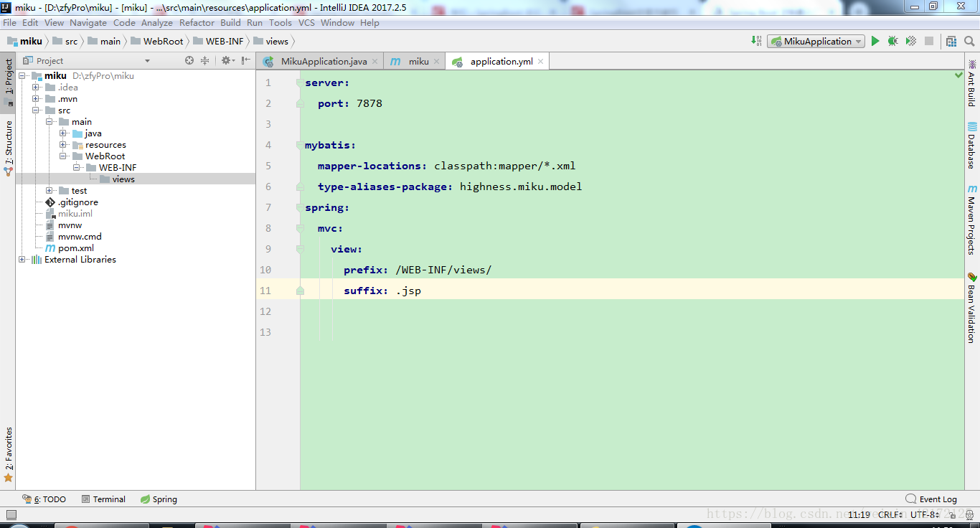Start debugging with the bug icon
Viewport: 980px width, 528px height.
coord(892,42)
